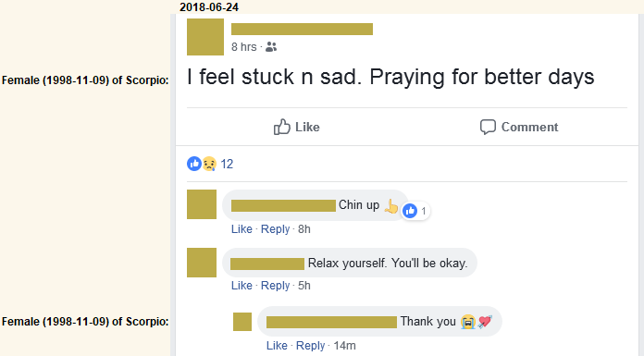Click the post author's profile picture
This screenshot has width=644, height=356.
tap(205, 37)
